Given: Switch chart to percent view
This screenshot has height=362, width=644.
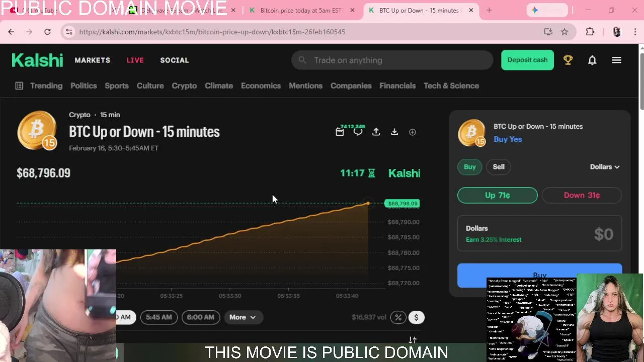Looking at the screenshot, I should pyautogui.click(x=398, y=317).
